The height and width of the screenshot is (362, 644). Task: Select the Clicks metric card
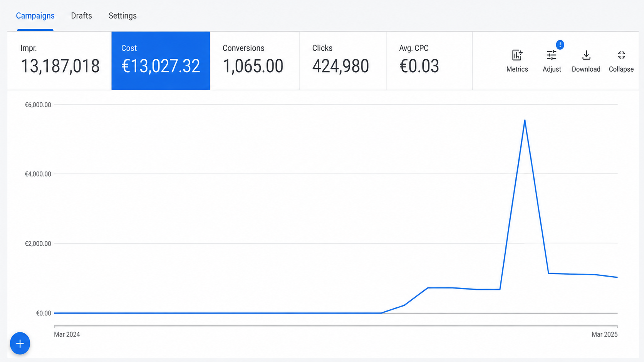343,61
